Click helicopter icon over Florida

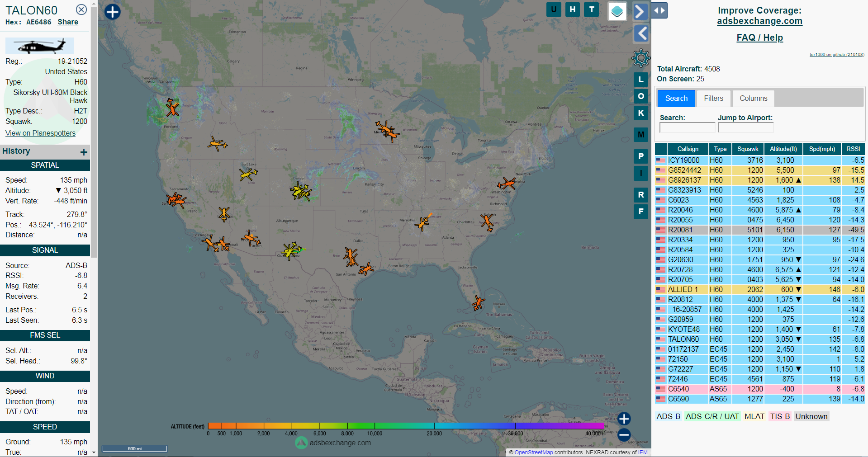click(x=478, y=302)
